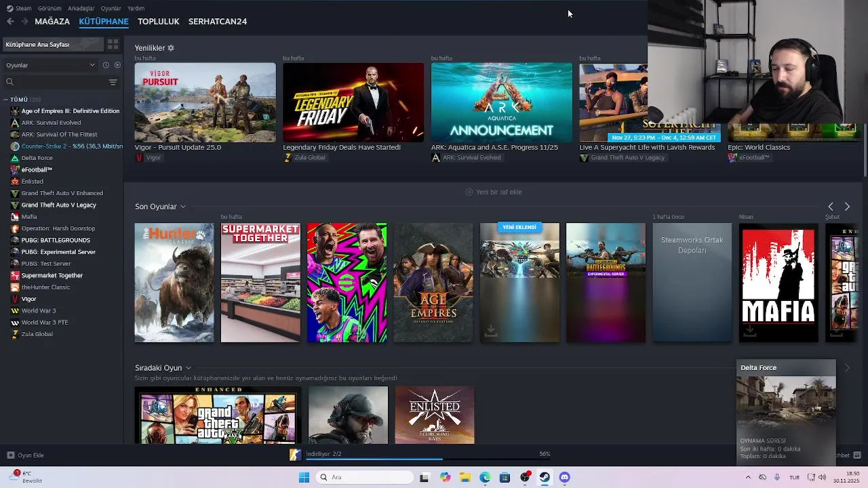Open the Yardım menu
This screenshot has height=488, width=868.
pos(136,8)
